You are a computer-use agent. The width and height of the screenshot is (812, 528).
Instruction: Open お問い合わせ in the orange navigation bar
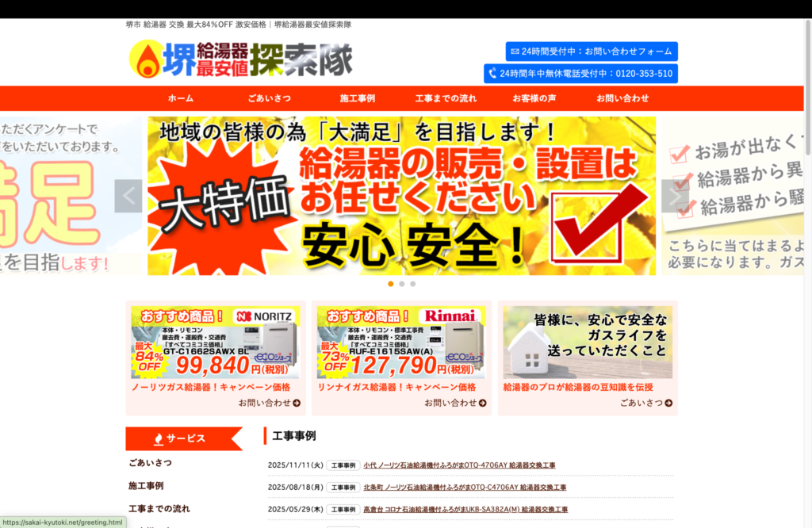tap(622, 98)
